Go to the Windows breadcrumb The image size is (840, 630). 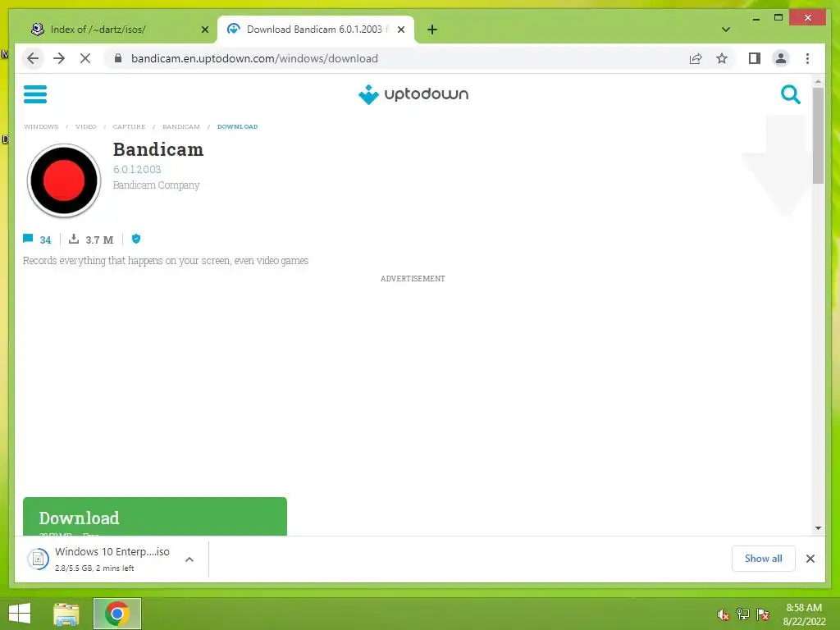pyautogui.click(x=41, y=126)
